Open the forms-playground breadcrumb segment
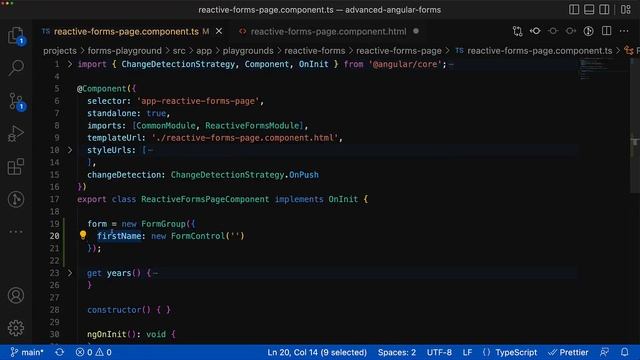 [124, 51]
